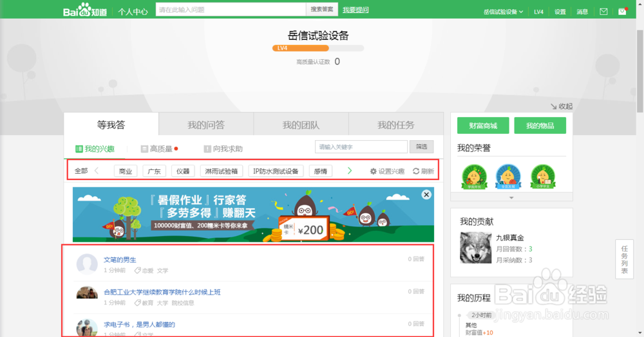
Task: Click the Baidu Zhidao paw logo
Action: coord(84,10)
